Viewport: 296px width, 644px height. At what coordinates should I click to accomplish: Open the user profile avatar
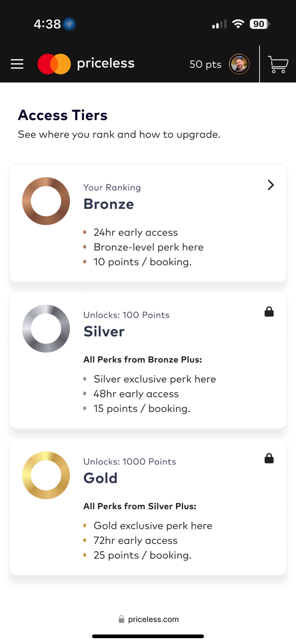click(239, 64)
